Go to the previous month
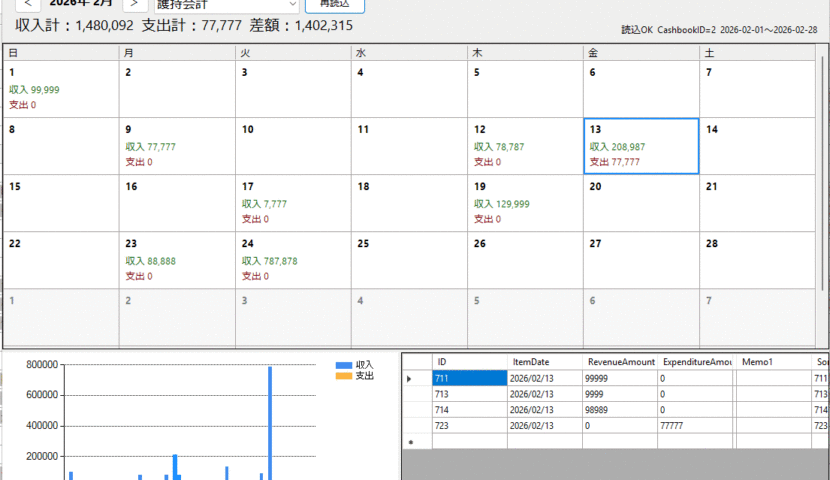The image size is (830, 480). coord(28,4)
